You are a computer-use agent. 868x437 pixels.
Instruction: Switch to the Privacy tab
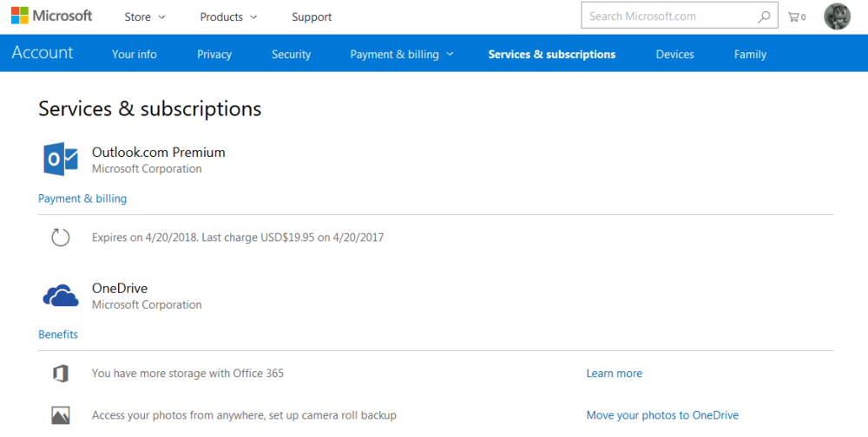[214, 55]
